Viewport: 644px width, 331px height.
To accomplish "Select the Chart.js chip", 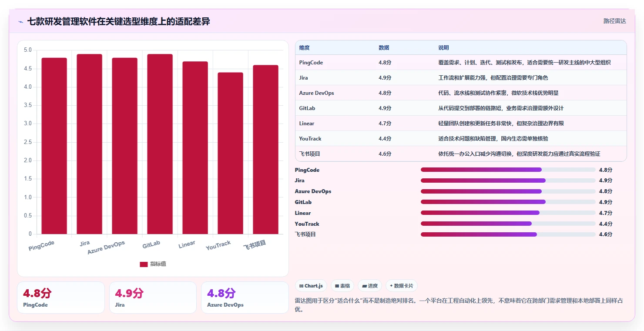I will [x=311, y=286].
